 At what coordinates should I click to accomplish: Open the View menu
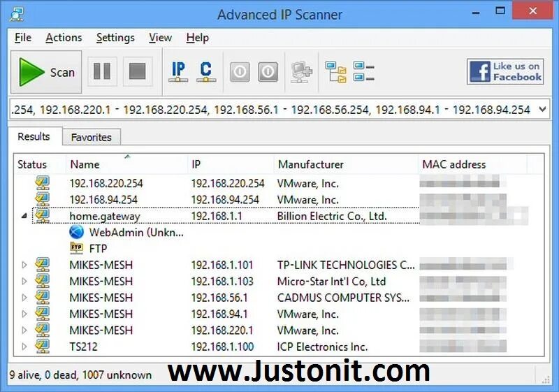(x=161, y=38)
